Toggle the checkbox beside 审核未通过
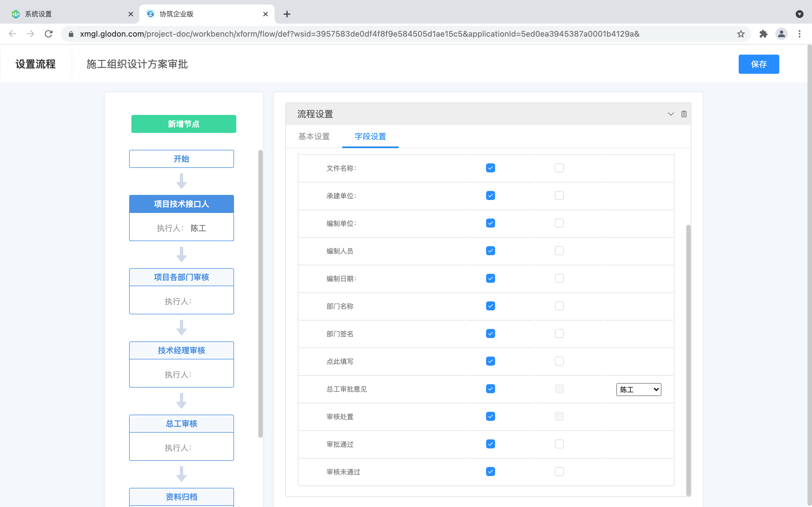 click(x=490, y=471)
